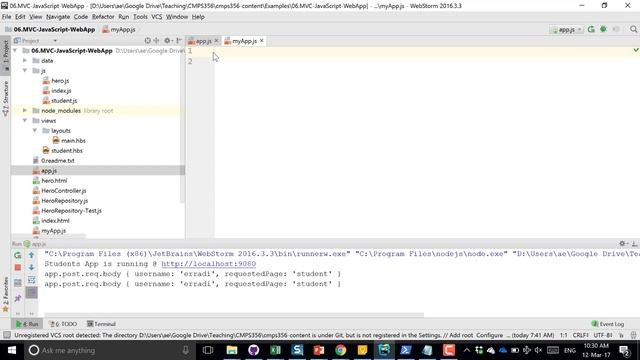Select HeroController.js file
This screenshot has height=360, width=640.
point(60,191)
